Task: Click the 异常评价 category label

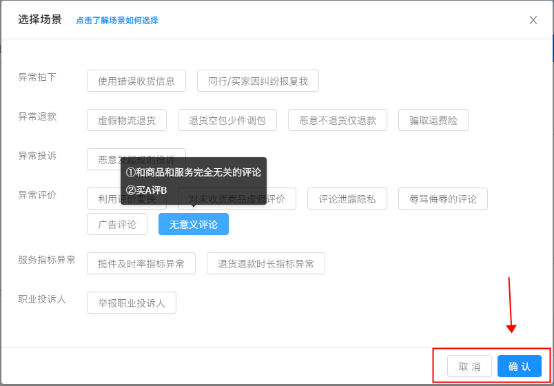Action: pos(37,195)
